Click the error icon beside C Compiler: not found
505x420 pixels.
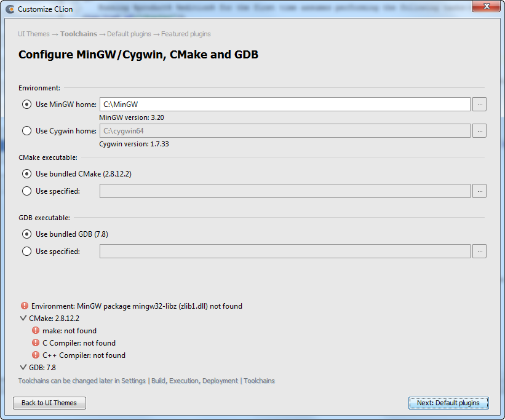click(36, 343)
